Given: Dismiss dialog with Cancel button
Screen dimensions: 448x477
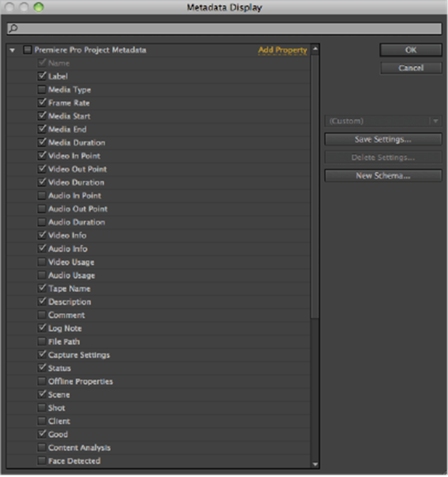Looking at the screenshot, I should (x=411, y=68).
